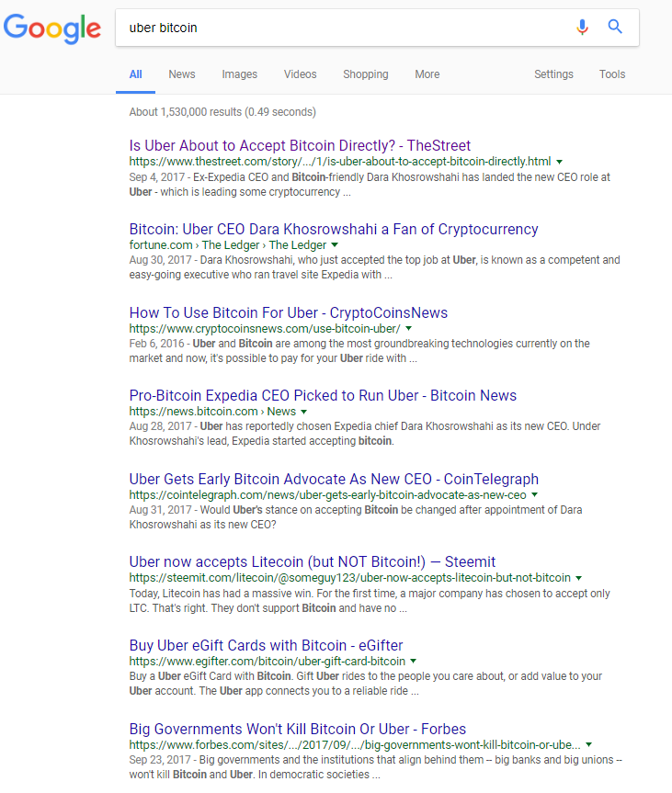The image size is (672, 793).
Task: Open the search Tools options
Action: point(612,74)
